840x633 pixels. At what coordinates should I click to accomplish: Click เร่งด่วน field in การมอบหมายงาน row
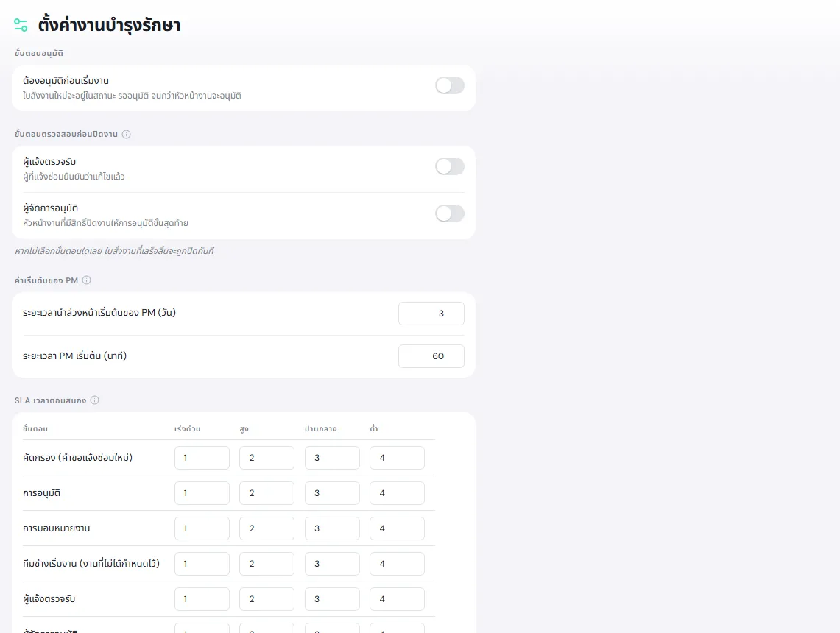(202, 528)
